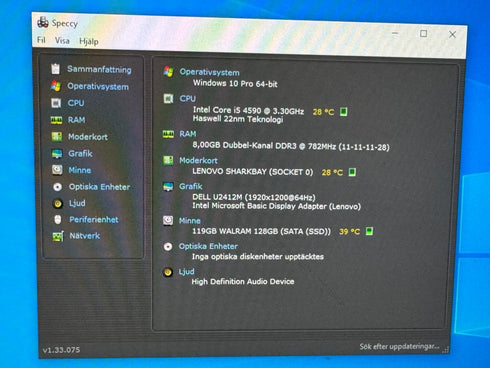Click the Optiska Enheter disc icon in sidebar

point(57,187)
